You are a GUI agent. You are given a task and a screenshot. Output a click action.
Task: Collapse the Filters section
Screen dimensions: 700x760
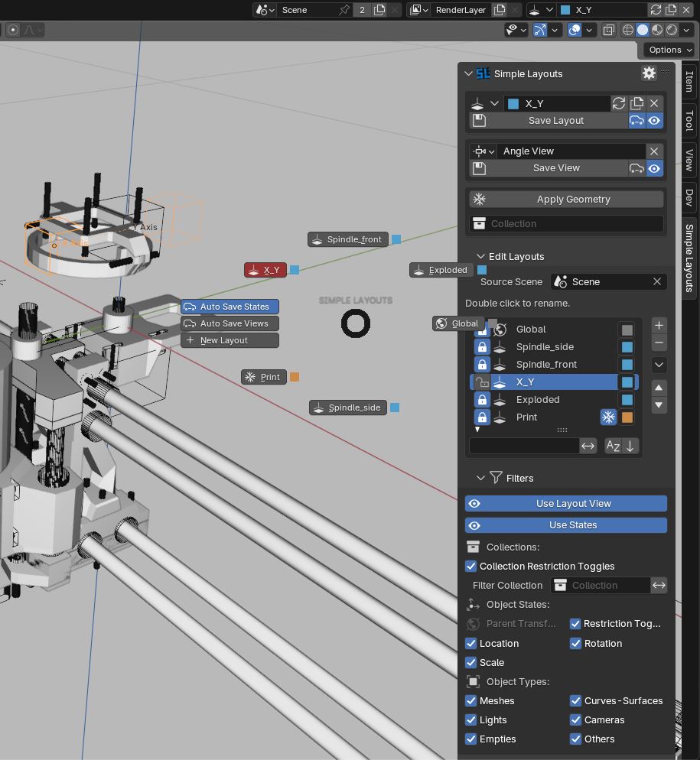coord(480,479)
